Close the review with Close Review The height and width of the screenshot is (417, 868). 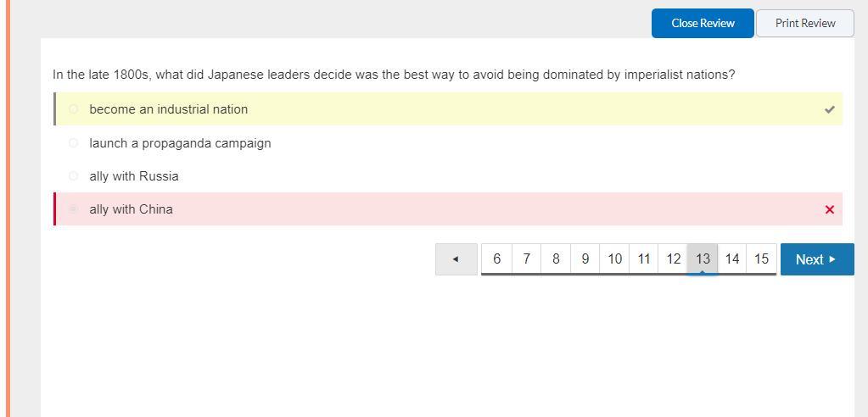[x=703, y=24]
